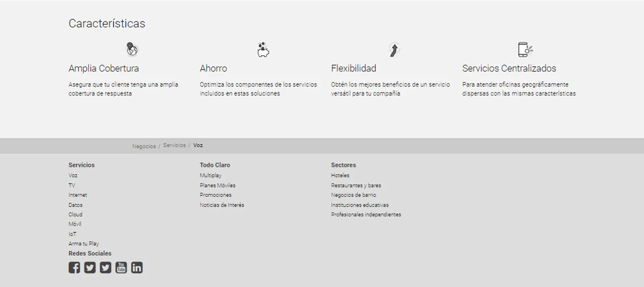Click the Servicios Centralizados phone icon
This screenshot has width=644, height=287.
point(526,50)
